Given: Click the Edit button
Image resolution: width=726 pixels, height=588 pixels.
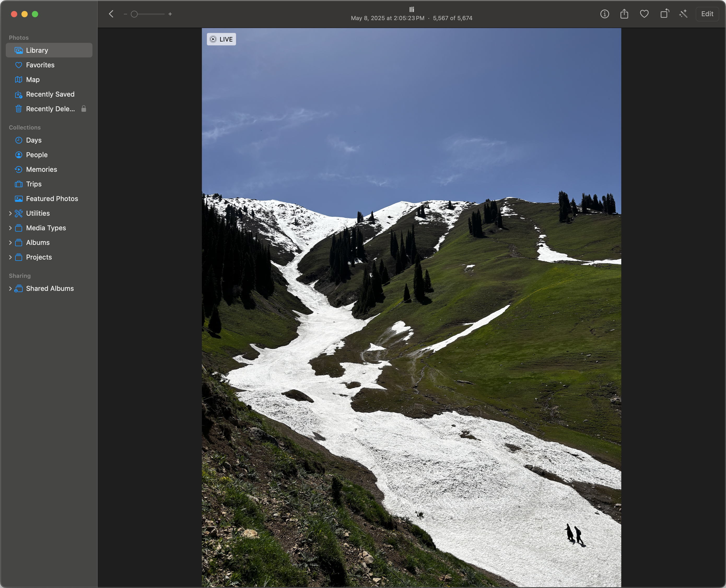Looking at the screenshot, I should (x=707, y=14).
